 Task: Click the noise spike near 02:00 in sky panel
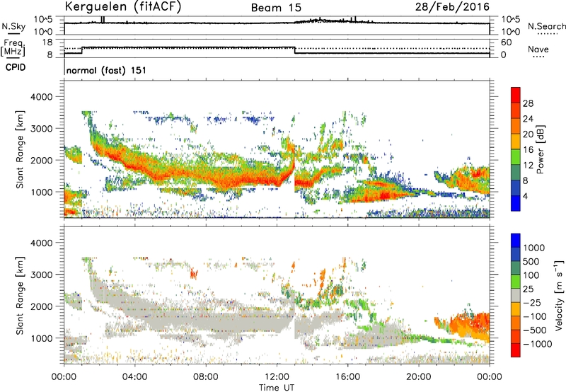coord(103,20)
